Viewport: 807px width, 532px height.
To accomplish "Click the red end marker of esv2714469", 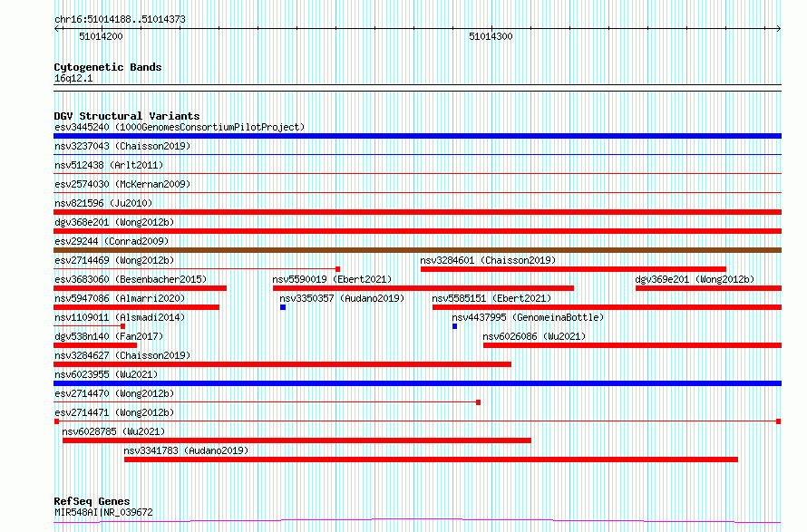I will pos(337,269).
